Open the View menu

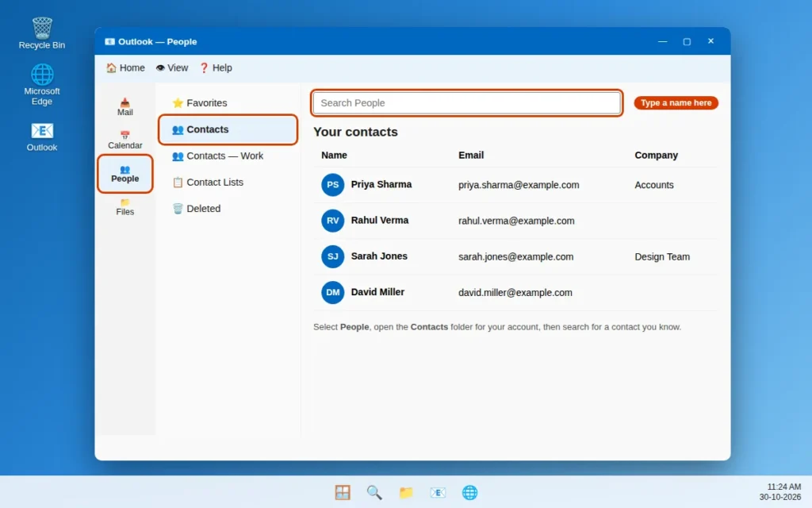pos(172,68)
